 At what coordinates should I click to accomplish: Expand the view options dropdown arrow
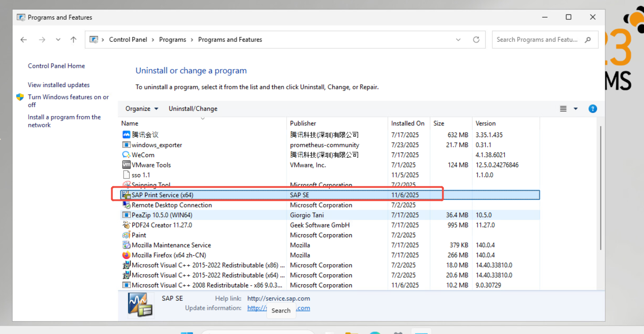pos(575,109)
